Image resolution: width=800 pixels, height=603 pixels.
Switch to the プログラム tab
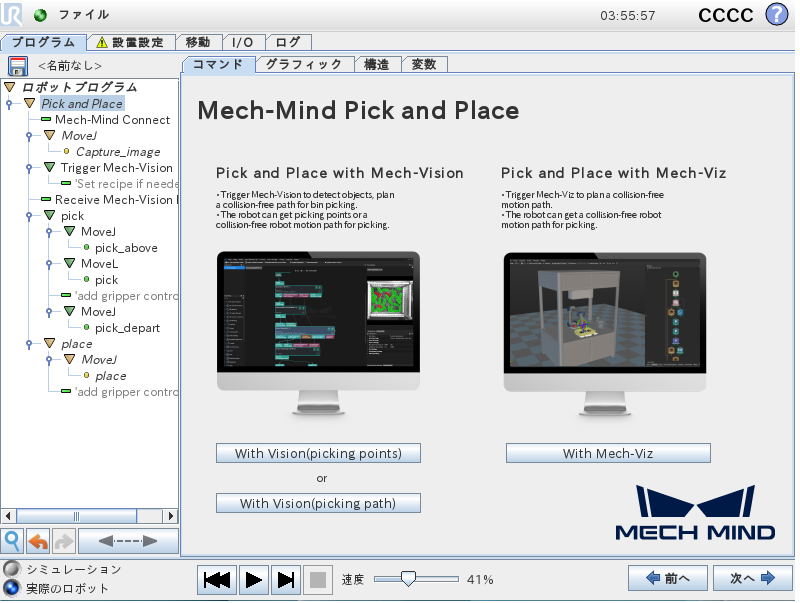tap(43, 42)
